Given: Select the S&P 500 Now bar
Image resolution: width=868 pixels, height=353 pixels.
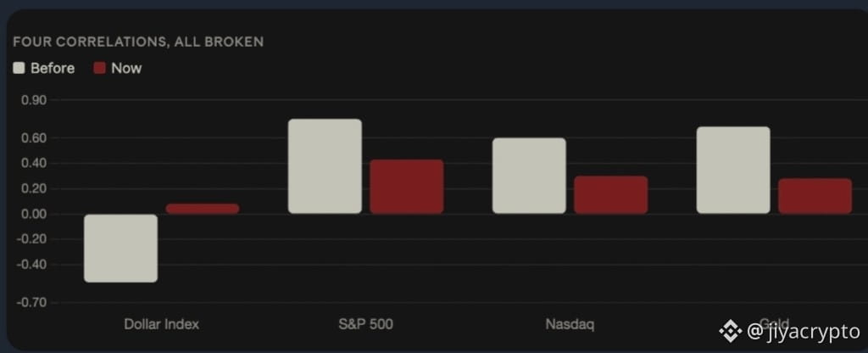Looking at the screenshot, I should click(407, 187).
